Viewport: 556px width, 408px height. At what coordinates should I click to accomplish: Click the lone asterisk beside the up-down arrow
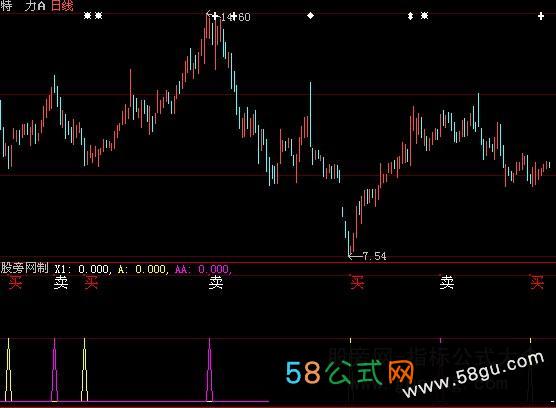click(424, 16)
